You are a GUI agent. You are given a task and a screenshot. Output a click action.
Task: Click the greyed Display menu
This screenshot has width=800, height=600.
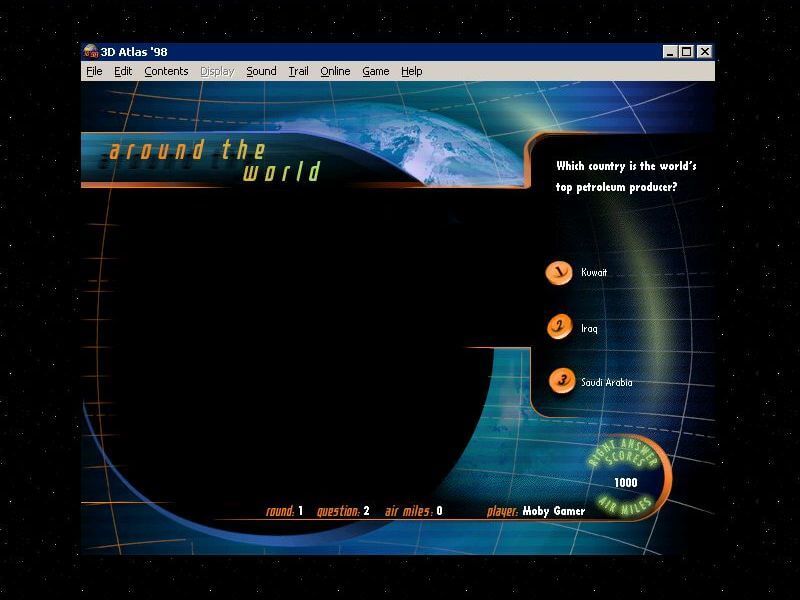(217, 71)
